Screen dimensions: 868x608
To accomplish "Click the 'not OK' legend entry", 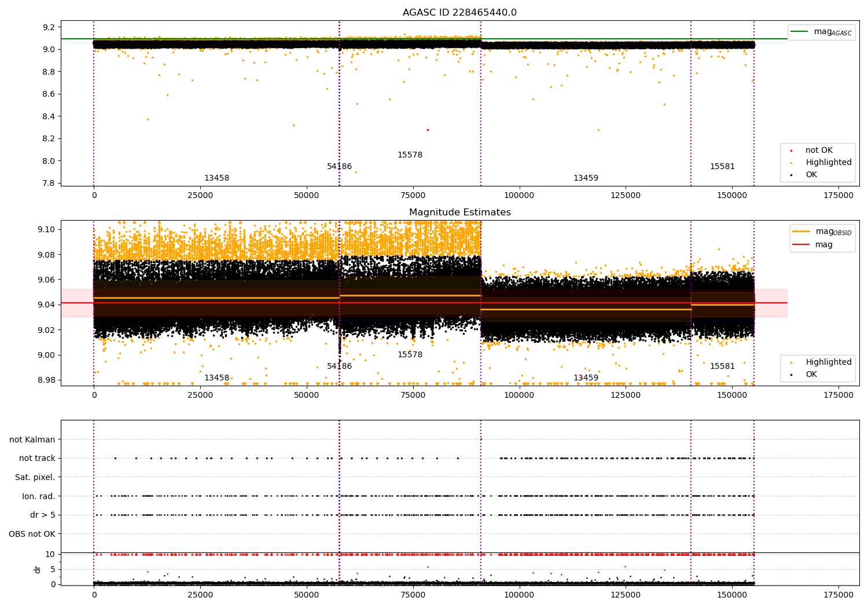I will [819, 151].
